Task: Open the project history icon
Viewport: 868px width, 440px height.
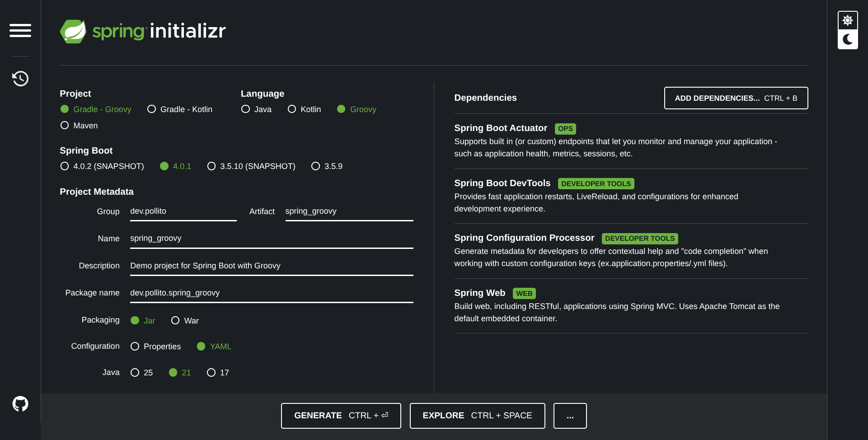Action: (20, 79)
